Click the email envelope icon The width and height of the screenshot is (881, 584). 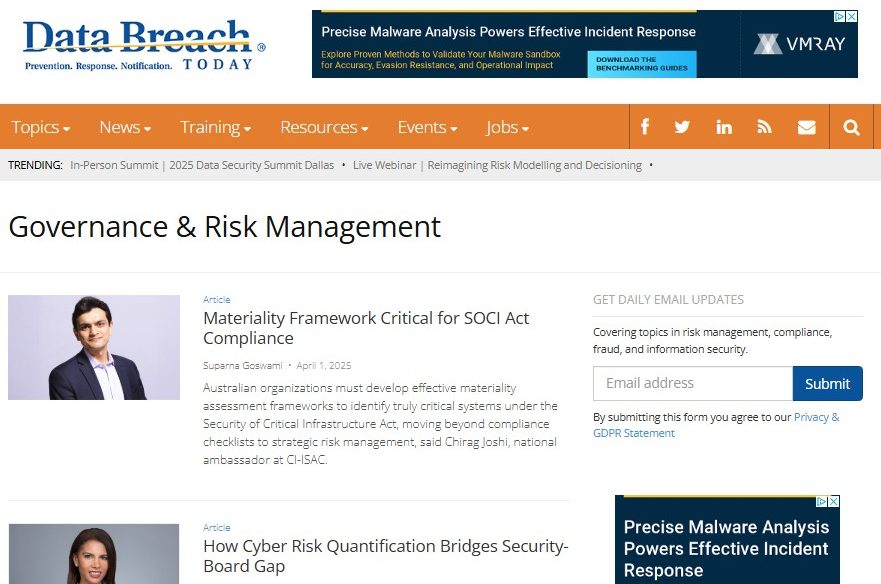[806, 127]
